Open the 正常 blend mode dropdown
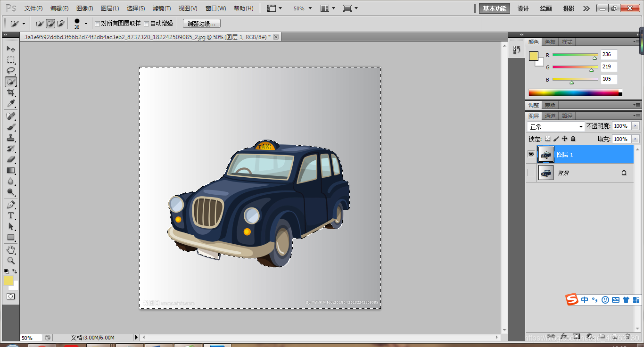This screenshot has height=347, width=644. click(x=556, y=127)
